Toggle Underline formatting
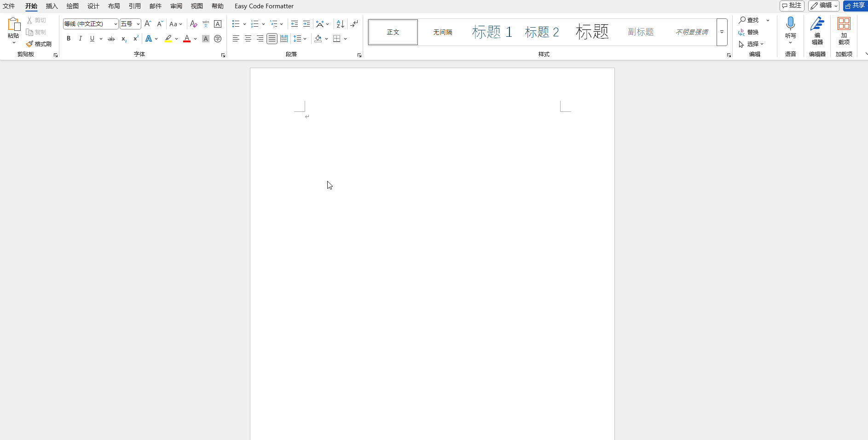The image size is (868, 440). 92,39
